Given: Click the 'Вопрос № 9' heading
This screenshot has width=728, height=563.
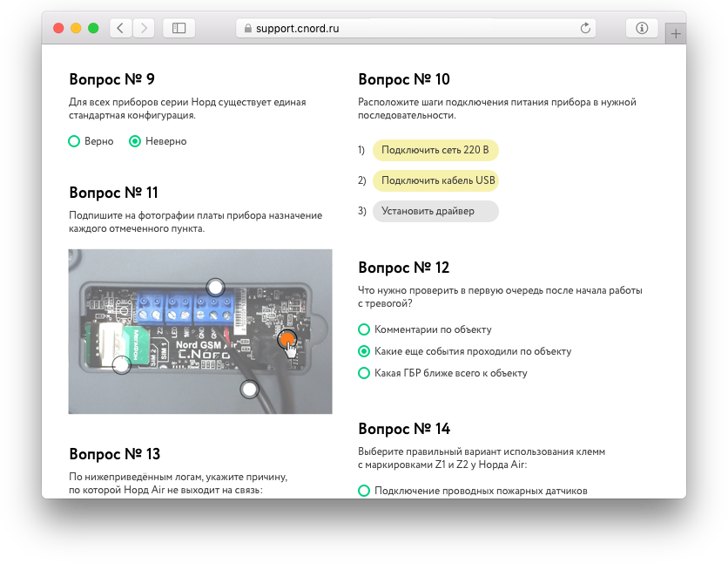Looking at the screenshot, I should [x=111, y=79].
